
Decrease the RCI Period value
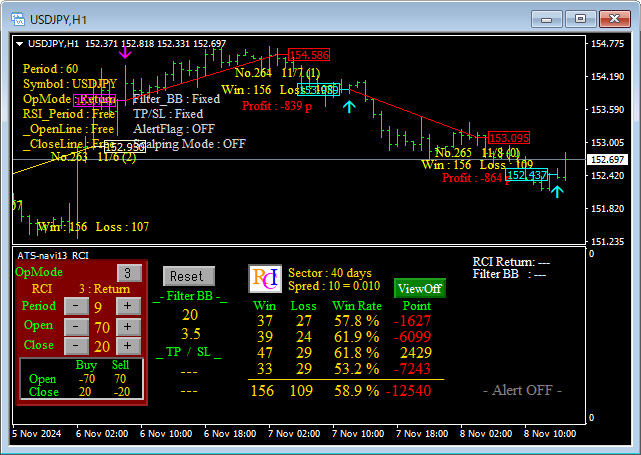point(76,306)
